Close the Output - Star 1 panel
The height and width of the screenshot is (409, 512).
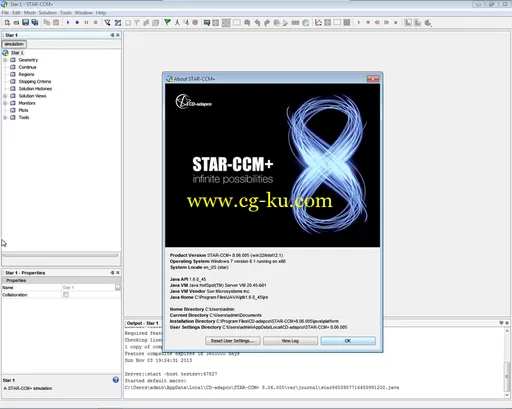click(507, 323)
